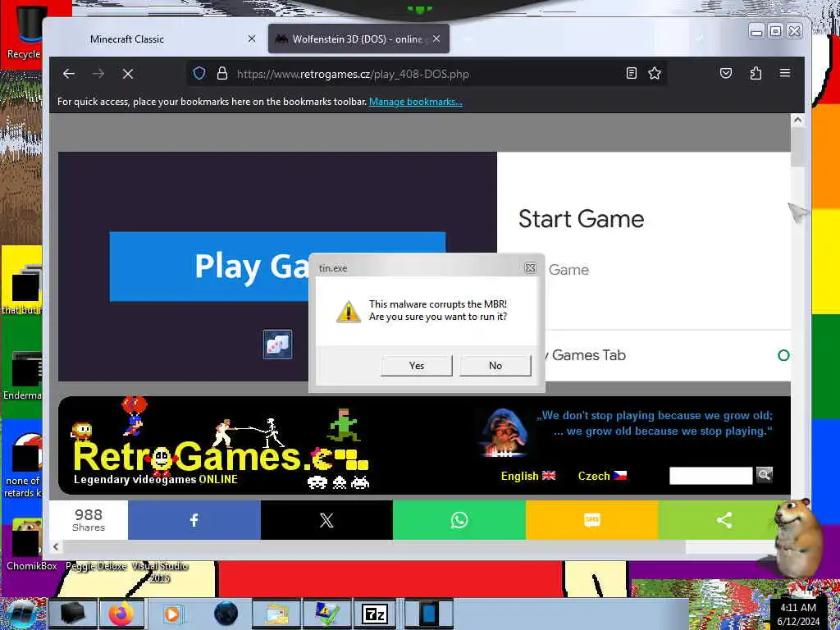Close the Wolfenstein 3D tab

[436, 39]
